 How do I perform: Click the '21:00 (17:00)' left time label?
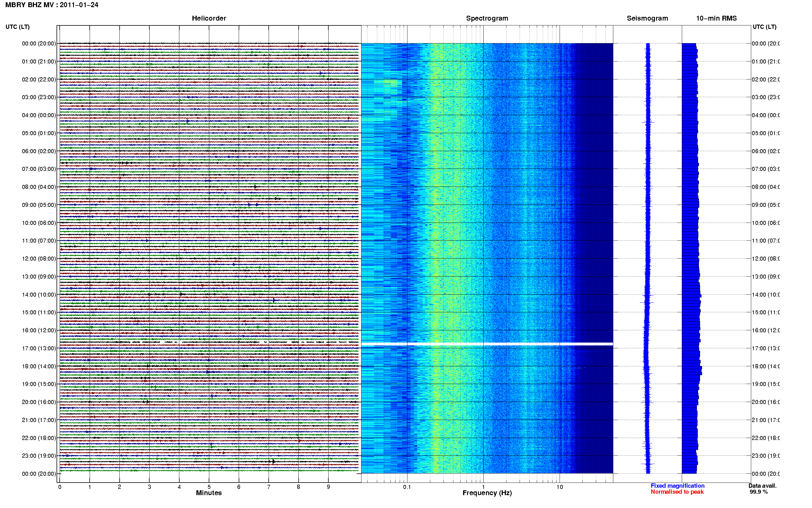[39, 420]
